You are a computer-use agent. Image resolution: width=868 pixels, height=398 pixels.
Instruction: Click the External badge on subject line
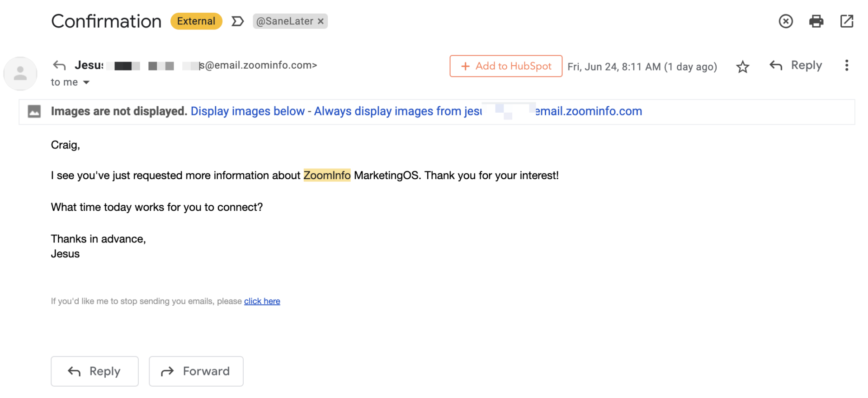pos(196,21)
